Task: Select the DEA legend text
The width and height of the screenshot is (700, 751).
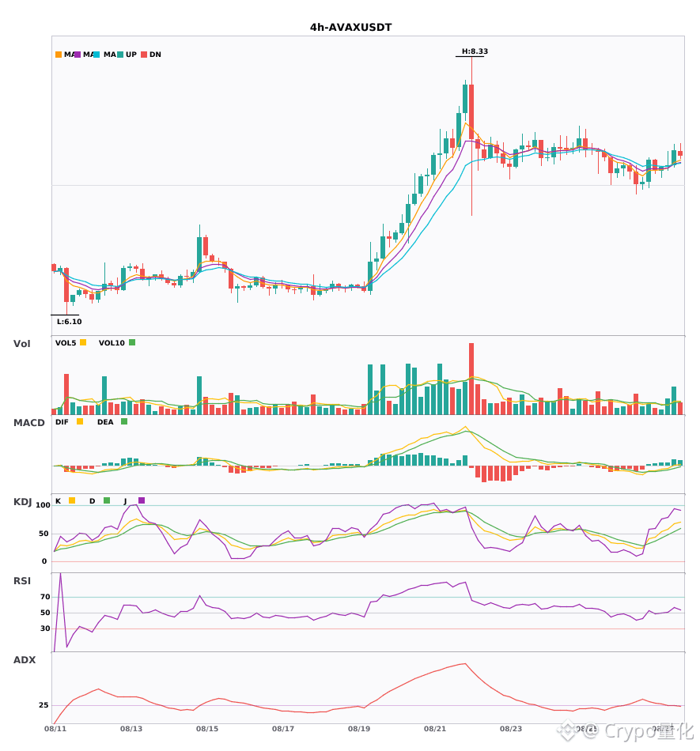Action: click(x=105, y=422)
